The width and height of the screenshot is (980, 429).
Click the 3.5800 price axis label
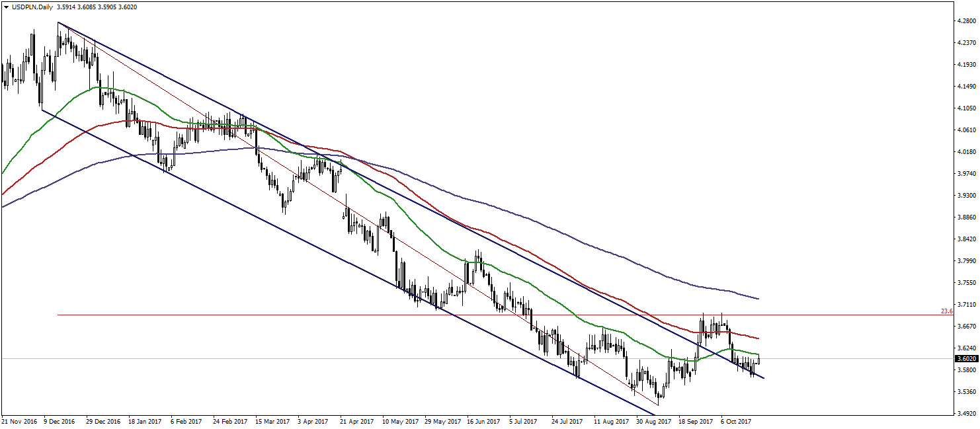point(966,370)
